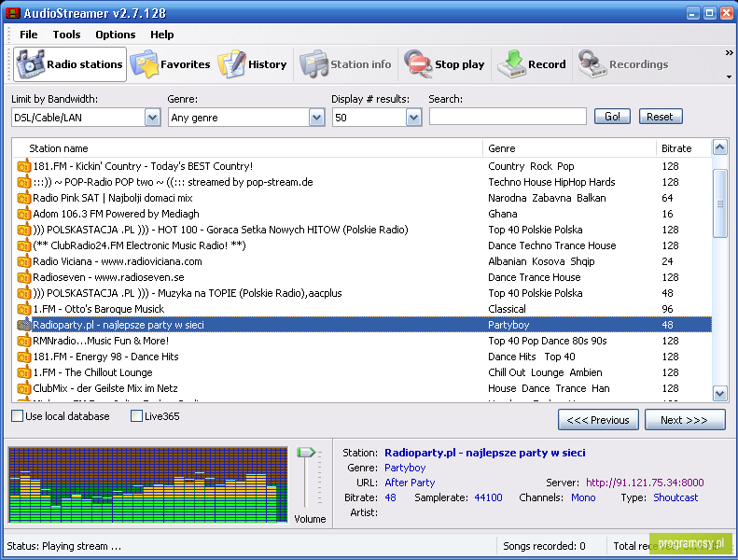Open the After Party URL link
Screen dimensions: 738x560
[410, 483]
